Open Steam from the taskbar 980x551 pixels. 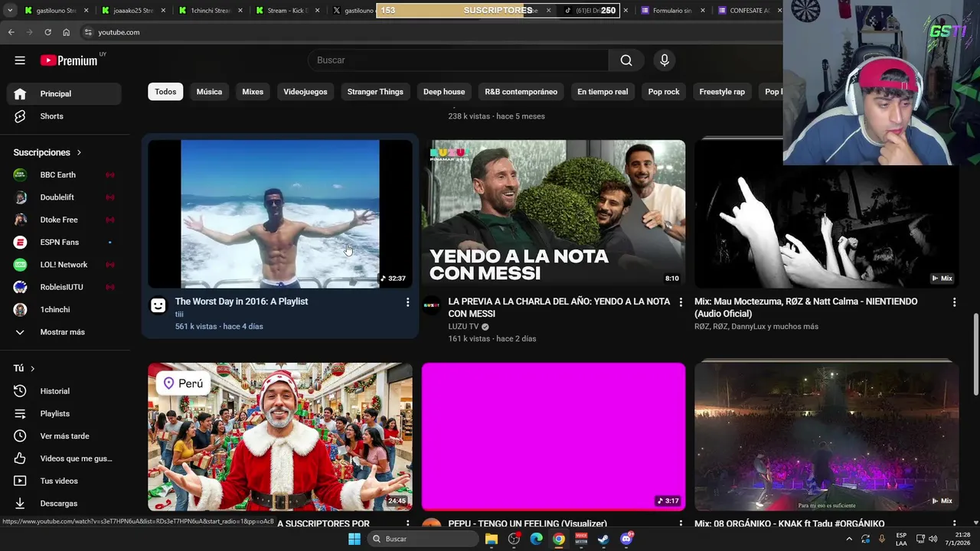tap(604, 539)
